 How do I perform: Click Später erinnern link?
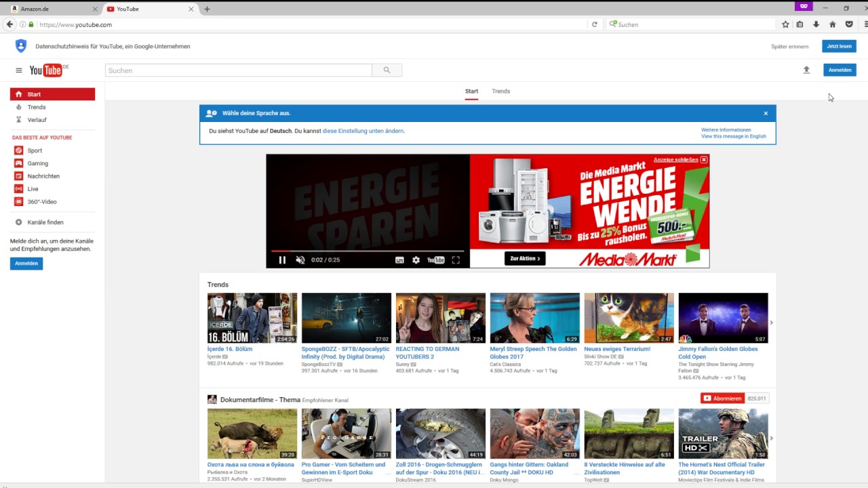click(x=790, y=47)
